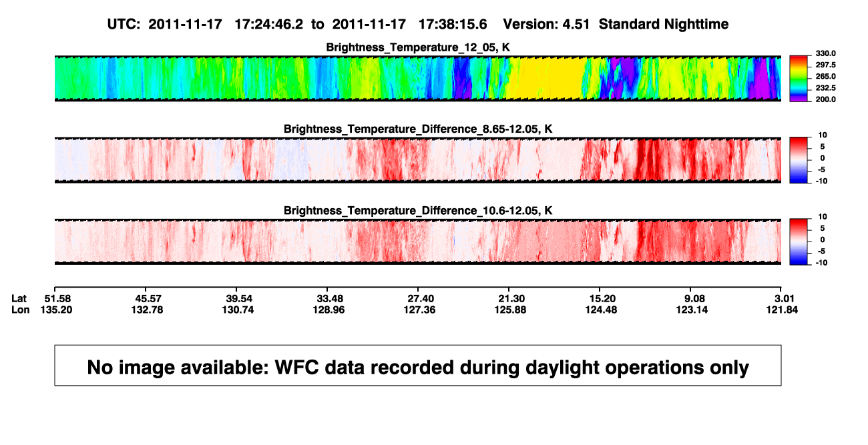Click the 'Lat' axis label
The height and width of the screenshot is (445, 868).
click(19, 298)
